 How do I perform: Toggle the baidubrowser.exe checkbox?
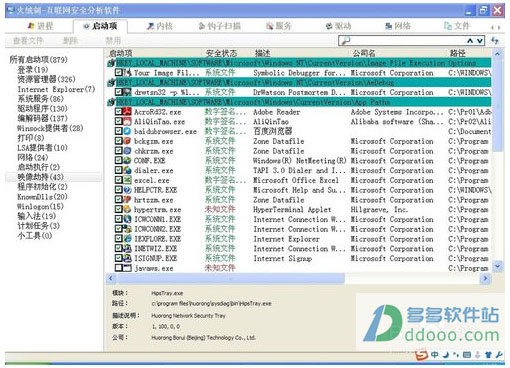click(118, 131)
